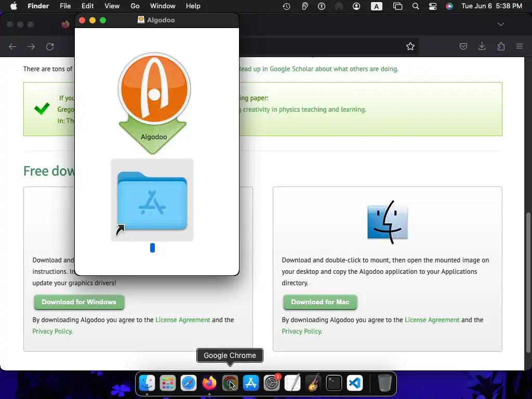Click the date and time in menu bar
532x399 pixels.
click(491, 6)
